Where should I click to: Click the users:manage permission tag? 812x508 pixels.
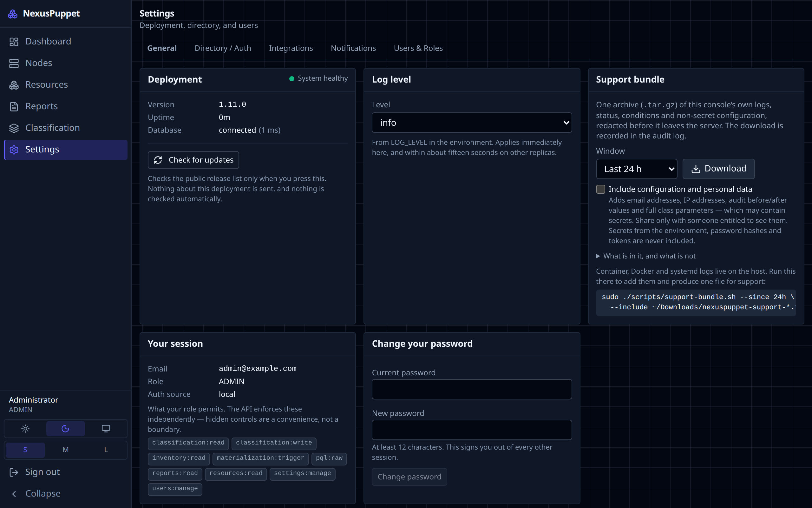coord(175,490)
